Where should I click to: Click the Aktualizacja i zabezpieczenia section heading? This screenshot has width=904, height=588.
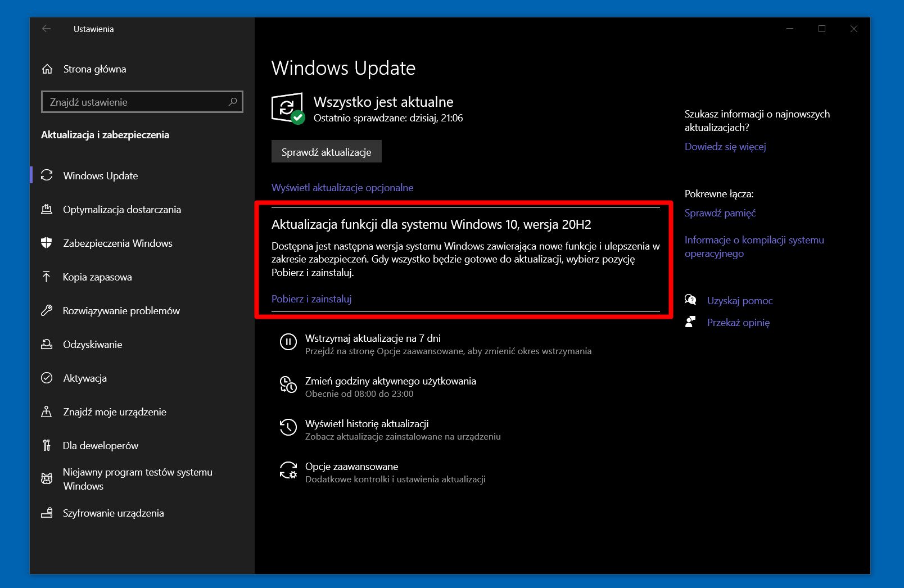point(105,135)
